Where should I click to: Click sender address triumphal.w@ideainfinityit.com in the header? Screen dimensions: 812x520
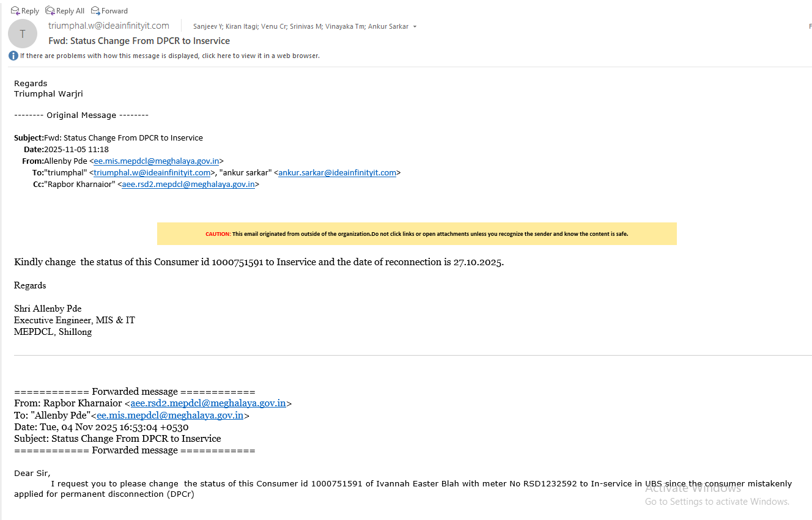coord(108,26)
